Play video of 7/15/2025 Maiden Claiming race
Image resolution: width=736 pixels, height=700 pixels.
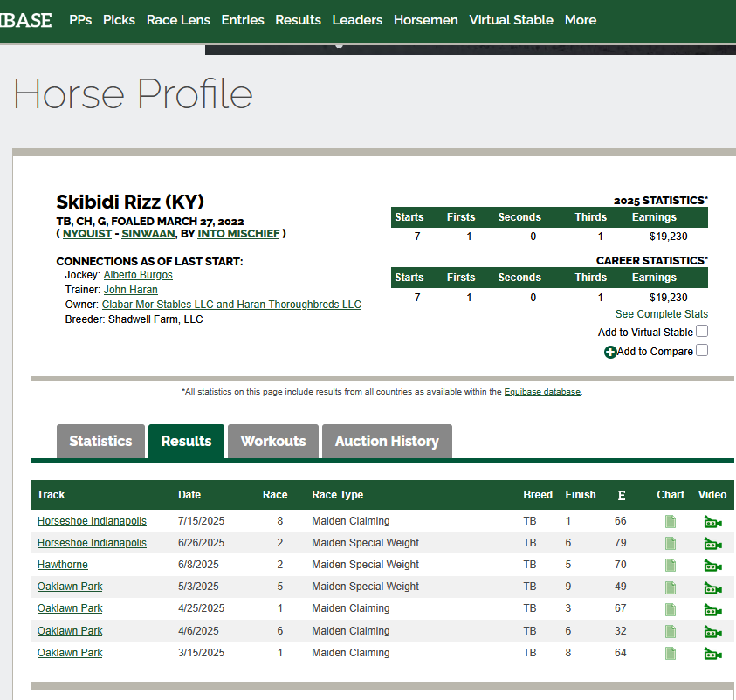(712, 522)
